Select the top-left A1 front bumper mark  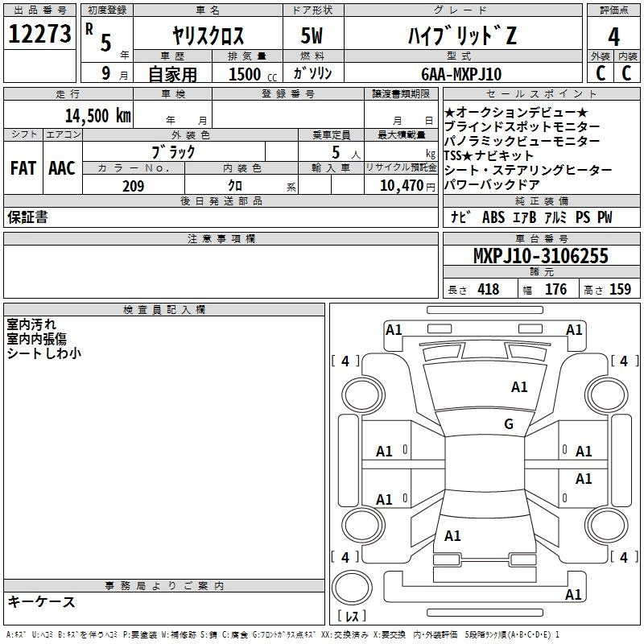click(x=394, y=329)
